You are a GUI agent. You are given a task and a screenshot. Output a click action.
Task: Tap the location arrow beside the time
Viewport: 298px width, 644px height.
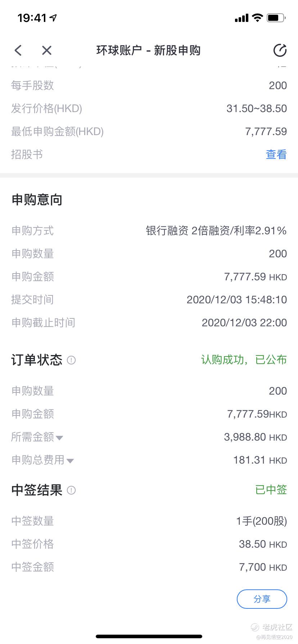53,18
